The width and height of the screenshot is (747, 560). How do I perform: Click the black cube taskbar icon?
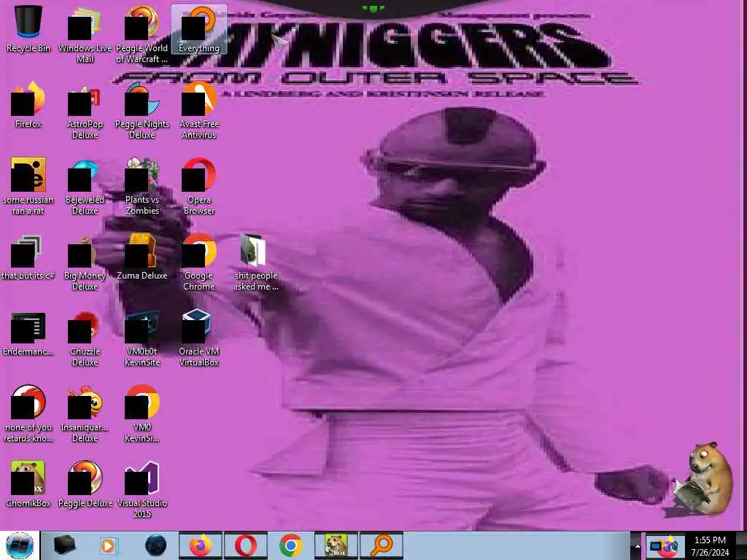coord(64,545)
